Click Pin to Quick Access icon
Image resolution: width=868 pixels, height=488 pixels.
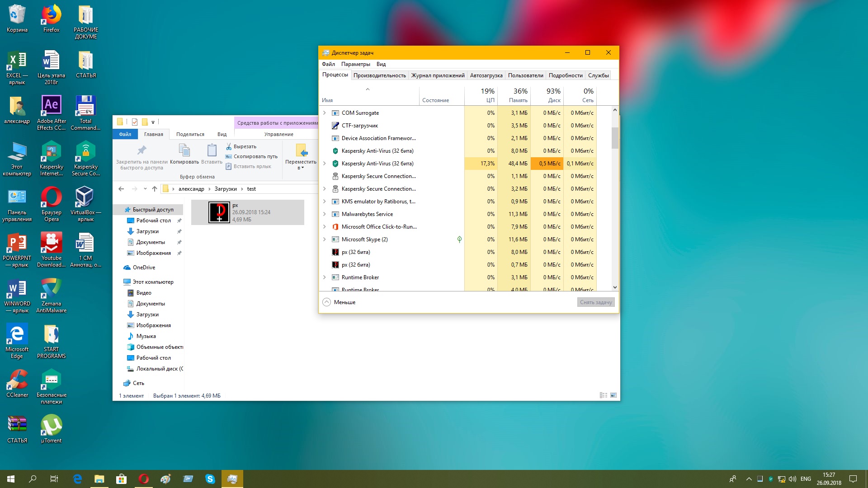click(x=142, y=150)
